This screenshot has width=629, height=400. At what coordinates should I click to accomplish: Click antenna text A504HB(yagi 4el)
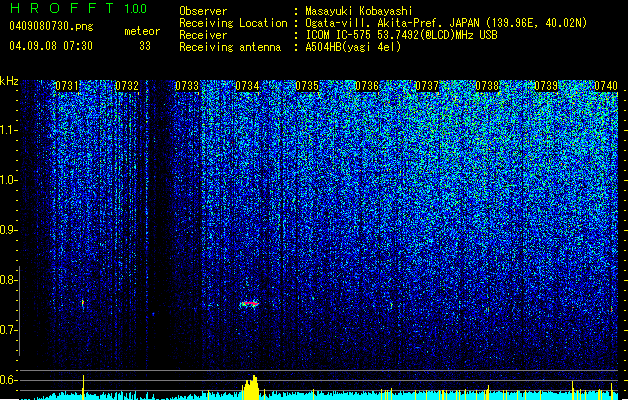coord(353,47)
